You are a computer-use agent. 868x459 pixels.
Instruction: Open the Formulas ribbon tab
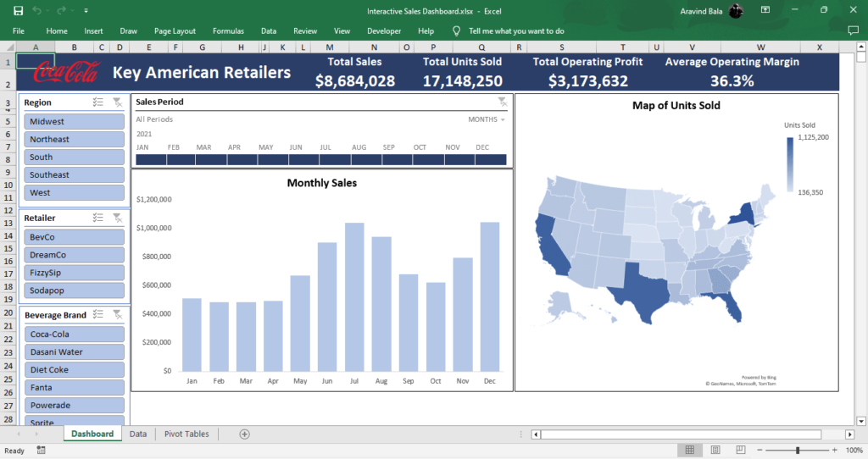point(228,31)
